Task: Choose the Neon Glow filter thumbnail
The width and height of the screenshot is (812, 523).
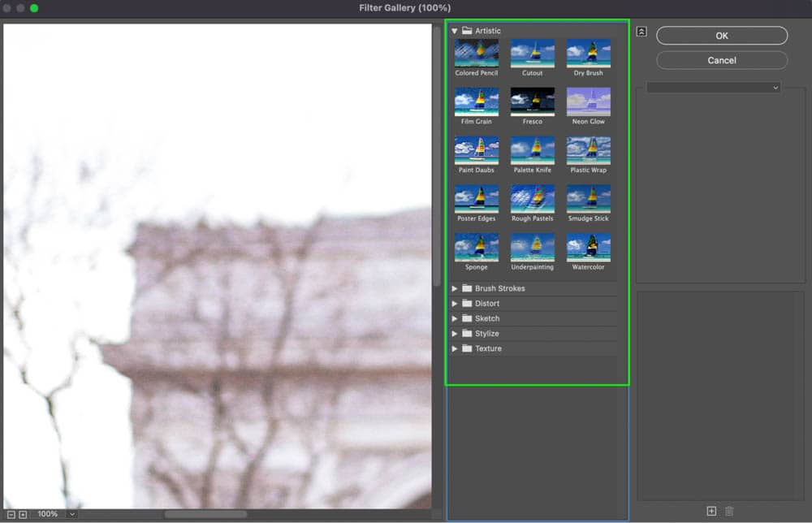Action: coord(588,102)
